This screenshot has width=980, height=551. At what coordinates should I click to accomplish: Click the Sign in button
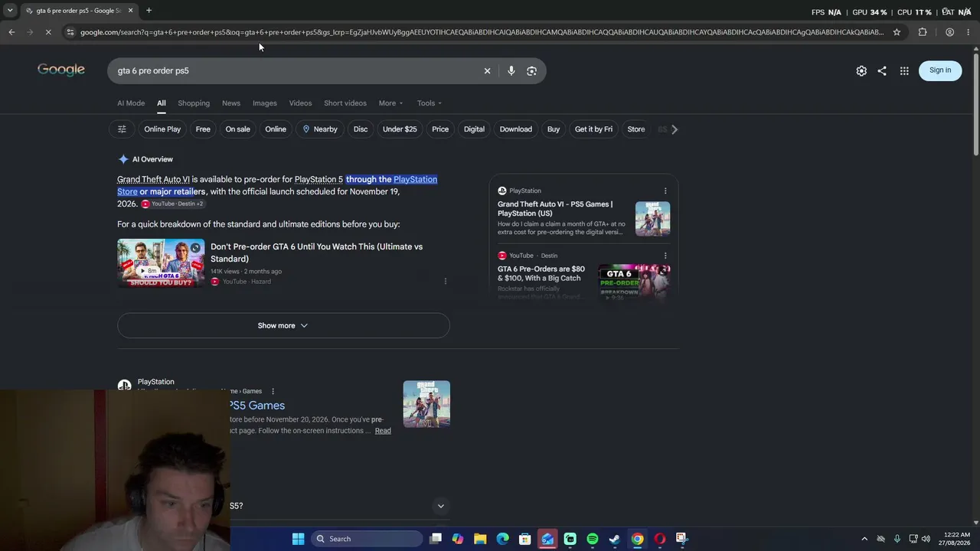click(x=940, y=70)
